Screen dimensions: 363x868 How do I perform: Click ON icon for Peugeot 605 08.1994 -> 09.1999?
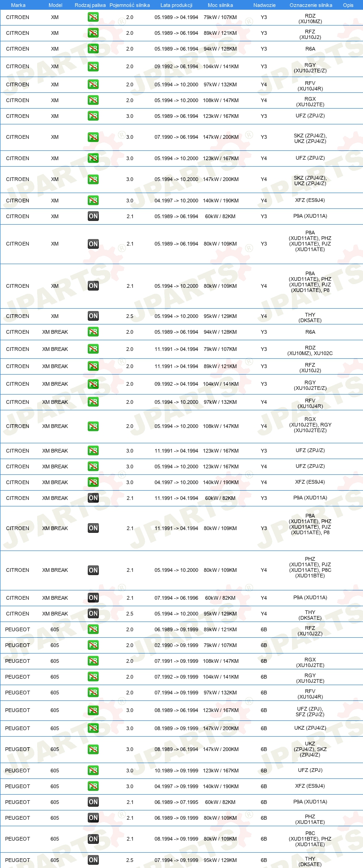[93, 839]
